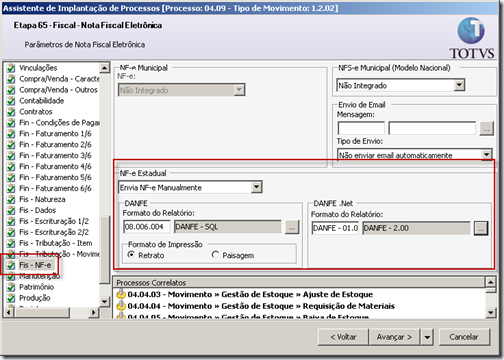Select Compra/Venda - Outros step
Image resolution: width=504 pixels, height=360 pixels.
coord(58,90)
